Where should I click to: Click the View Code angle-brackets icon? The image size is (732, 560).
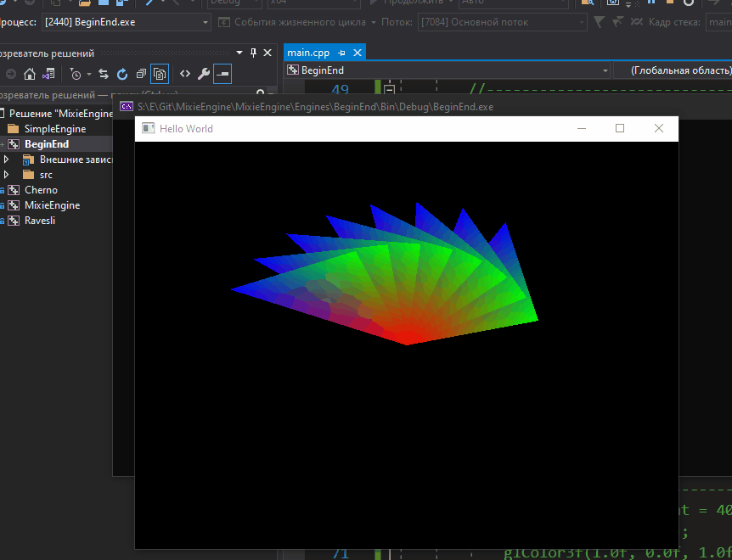coord(184,74)
